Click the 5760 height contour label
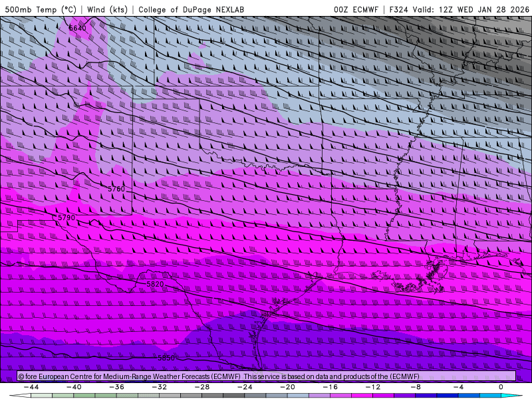532x399 pixels. pos(116,189)
